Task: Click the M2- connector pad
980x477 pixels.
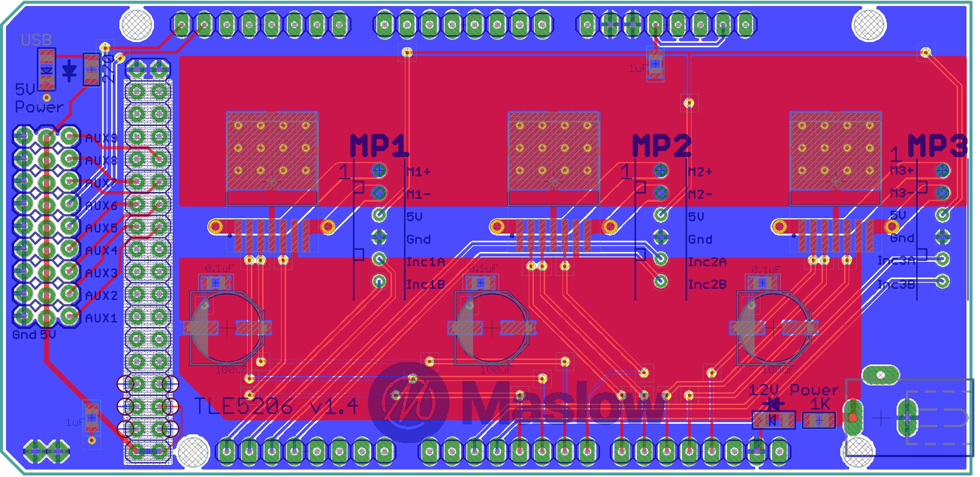Action: pyautogui.click(x=661, y=193)
